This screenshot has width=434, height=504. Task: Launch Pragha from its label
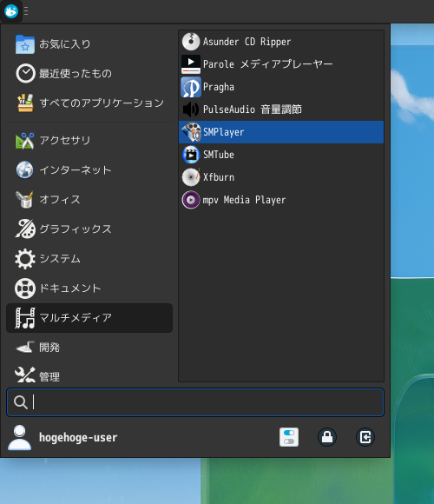[219, 87]
